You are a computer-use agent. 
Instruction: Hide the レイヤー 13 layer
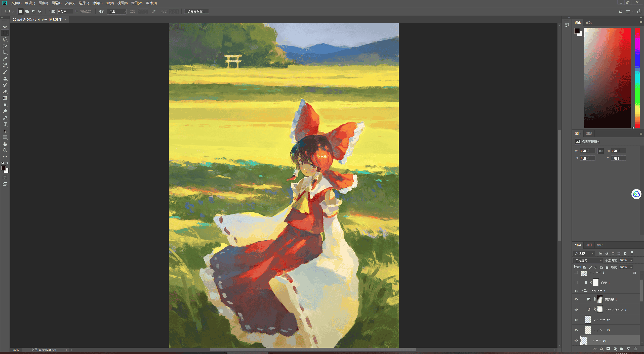tap(576, 330)
